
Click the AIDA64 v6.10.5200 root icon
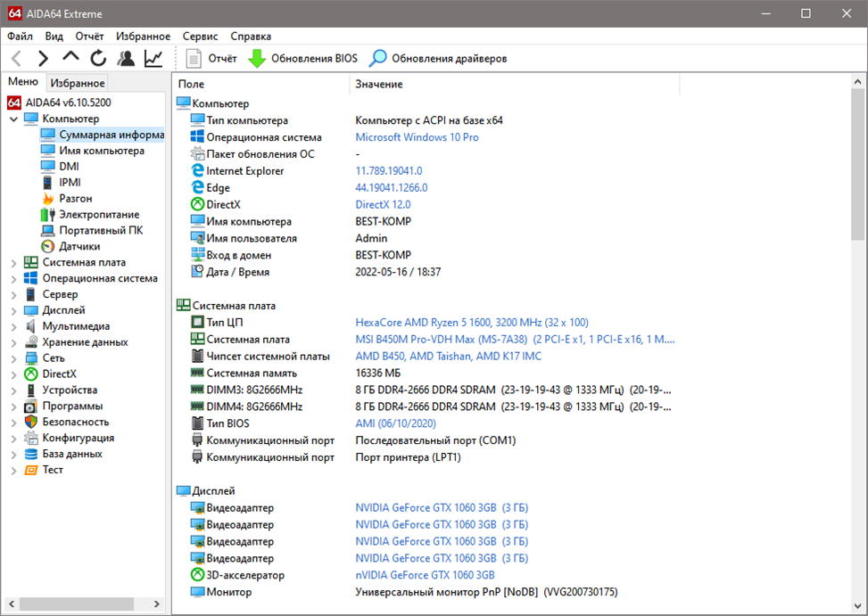[x=14, y=103]
